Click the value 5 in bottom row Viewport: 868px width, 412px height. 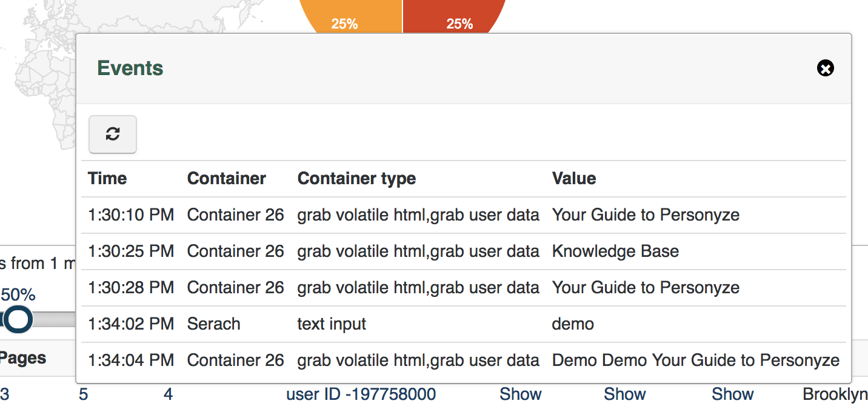tap(84, 394)
